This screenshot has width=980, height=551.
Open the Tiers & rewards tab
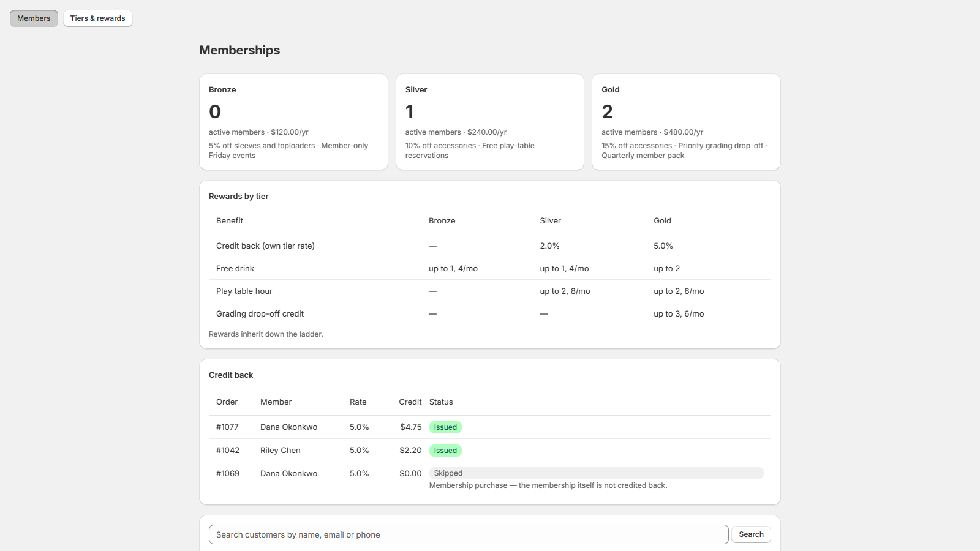click(x=97, y=18)
